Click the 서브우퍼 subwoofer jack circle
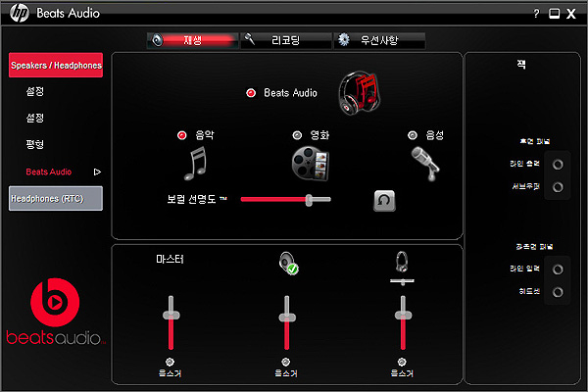Viewport: 588px width, 392px height. click(558, 187)
